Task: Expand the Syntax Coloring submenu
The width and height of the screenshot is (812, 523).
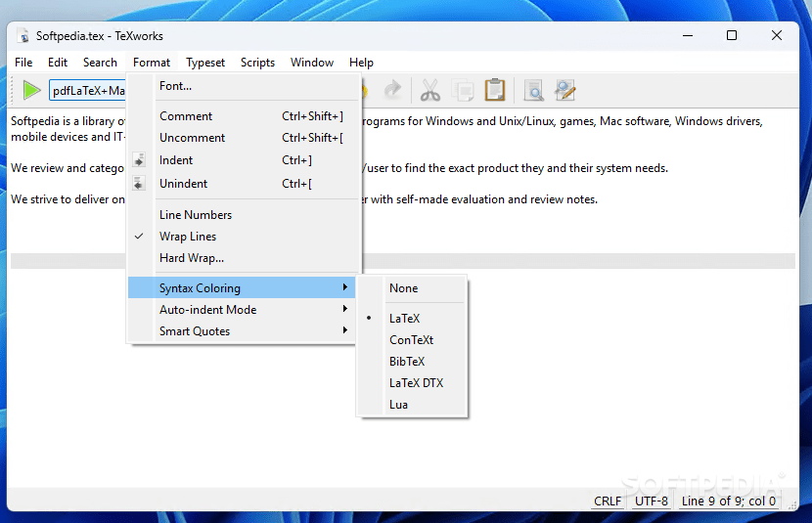Action: (242, 287)
